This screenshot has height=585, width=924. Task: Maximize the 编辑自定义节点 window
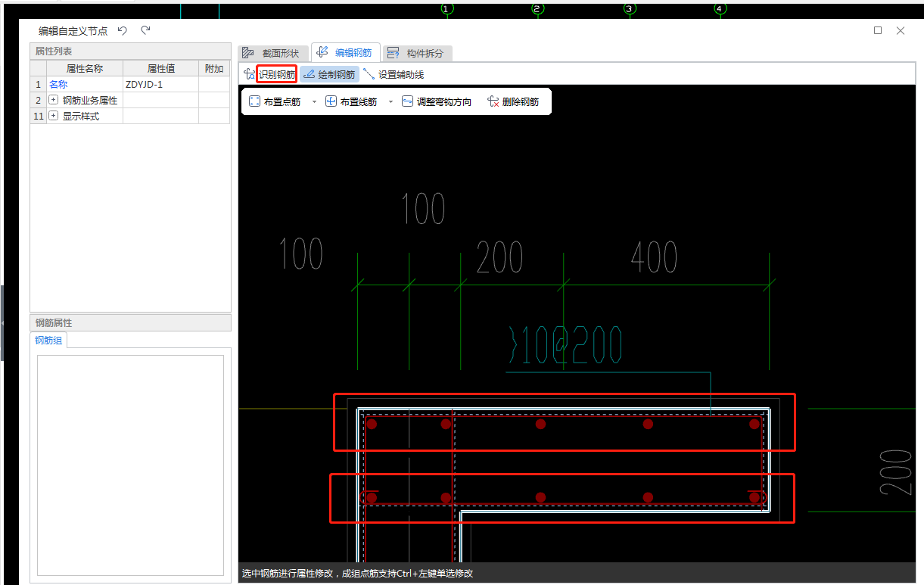pyautogui.click(x=878, y=30)
